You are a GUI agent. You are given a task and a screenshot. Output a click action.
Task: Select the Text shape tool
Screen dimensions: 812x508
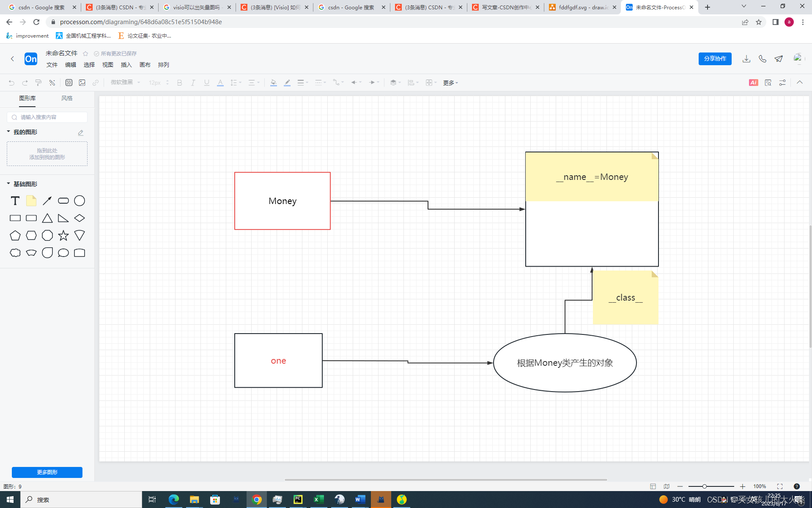tap(15, 201)
